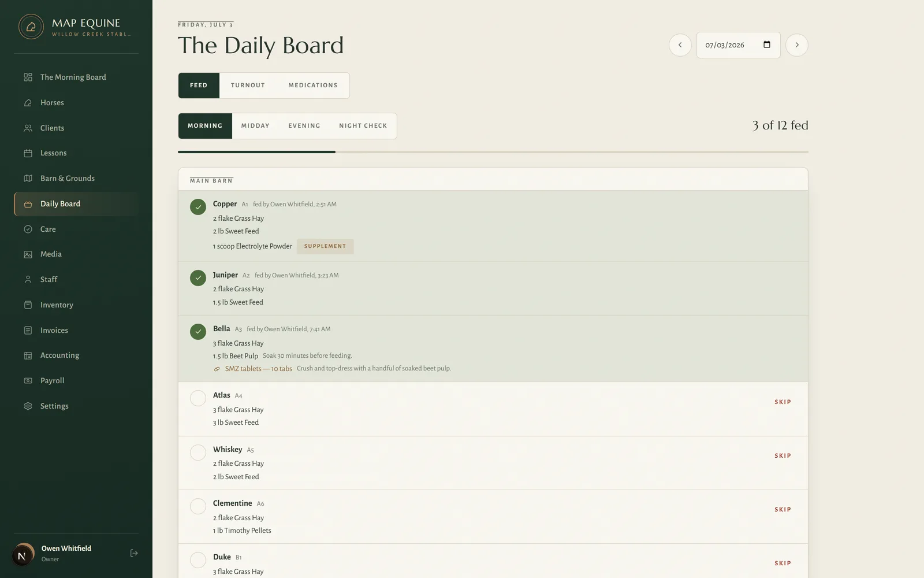Click the pill icon beside SMZ tablets
Image resolution: width=924 pixels, height=578 pixels.
[x=217, y=369]
